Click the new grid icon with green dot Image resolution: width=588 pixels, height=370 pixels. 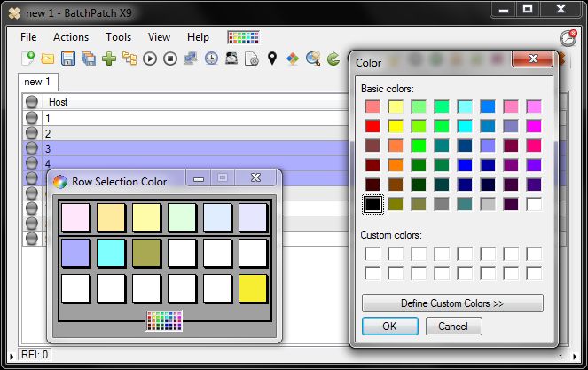(x=28, y=59)
